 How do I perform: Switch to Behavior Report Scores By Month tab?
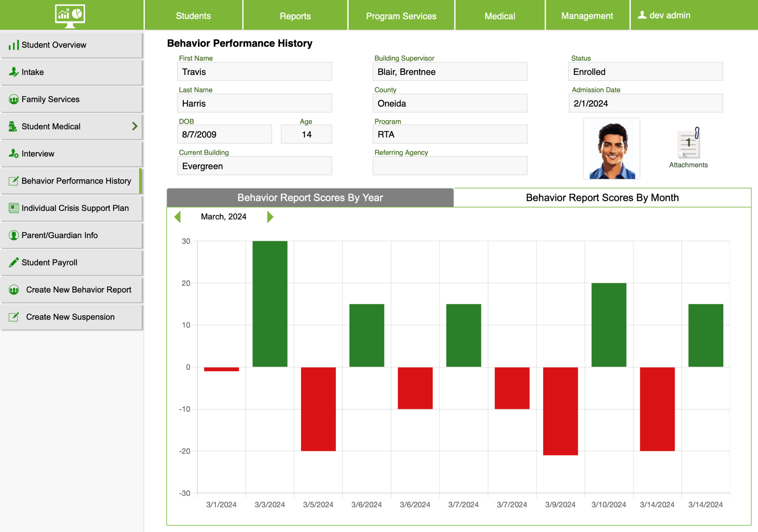pos(602,198)
